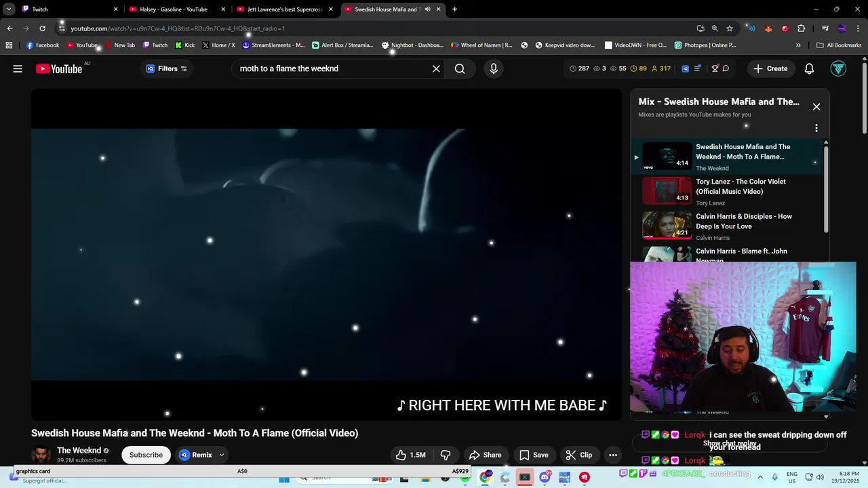This screenshot has width=868, height=488.
Task: Open Home / X bookmark
Action: coord(218,45)
